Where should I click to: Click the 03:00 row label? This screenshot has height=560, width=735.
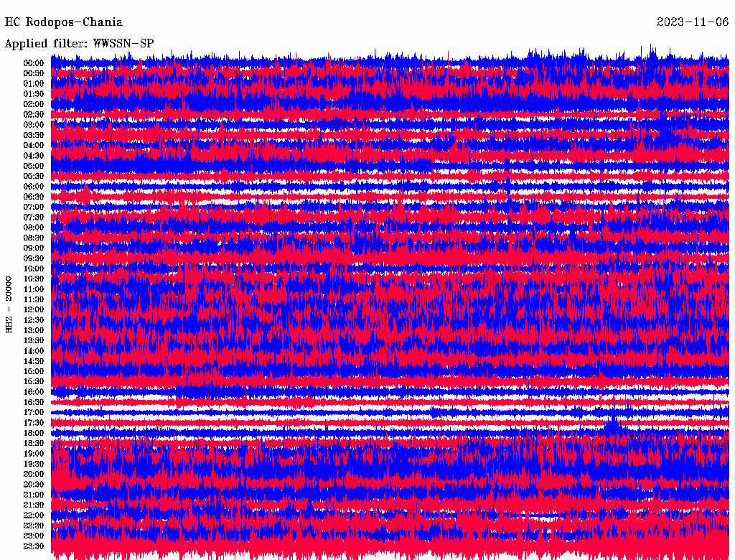[33, 125]
